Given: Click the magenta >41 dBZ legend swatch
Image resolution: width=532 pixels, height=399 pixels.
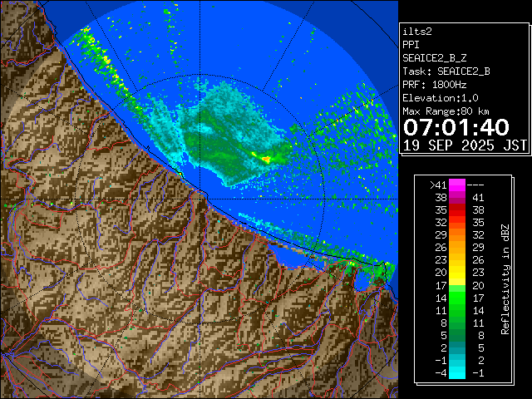Looking at the screenshot, I should tap(456, 185).
